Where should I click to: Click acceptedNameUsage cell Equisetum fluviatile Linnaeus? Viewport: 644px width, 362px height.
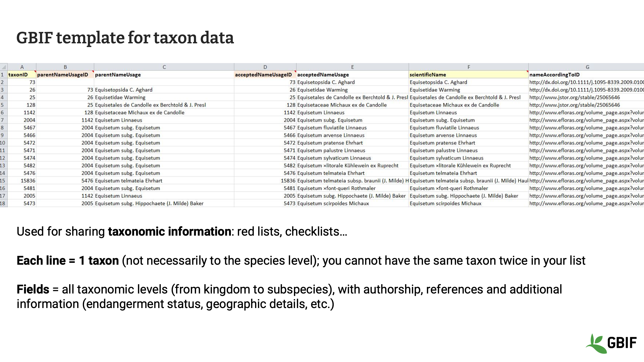(352, 127)
